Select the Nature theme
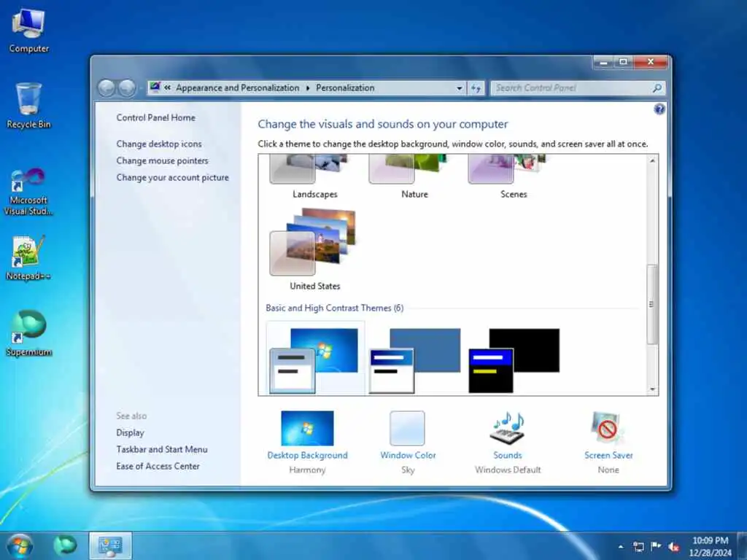Viewport: 747px width, 560px height. click(x=414, y=176)
